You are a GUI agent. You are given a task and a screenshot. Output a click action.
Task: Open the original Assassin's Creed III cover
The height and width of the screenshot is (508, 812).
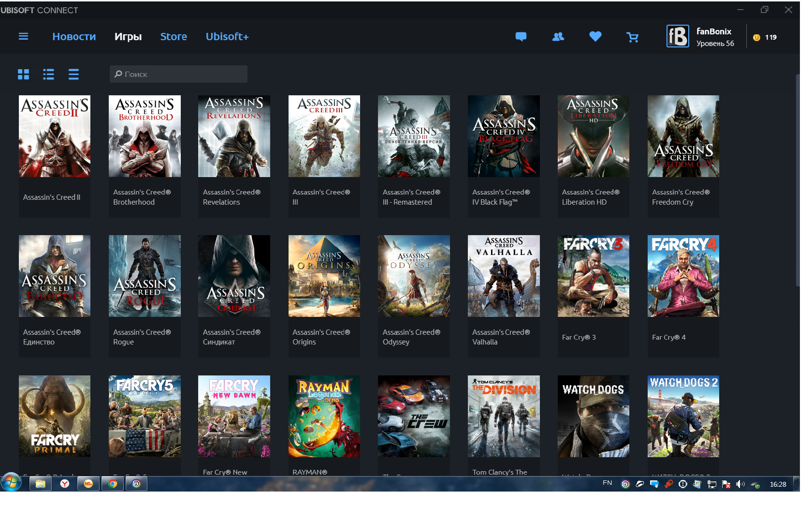[x=324, y=136]
